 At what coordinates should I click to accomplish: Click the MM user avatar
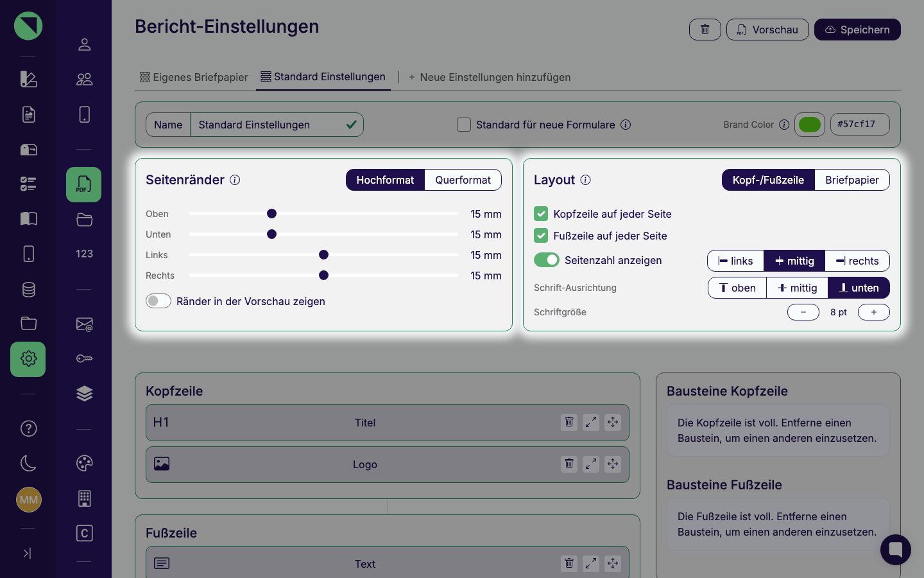coord(28,500)
